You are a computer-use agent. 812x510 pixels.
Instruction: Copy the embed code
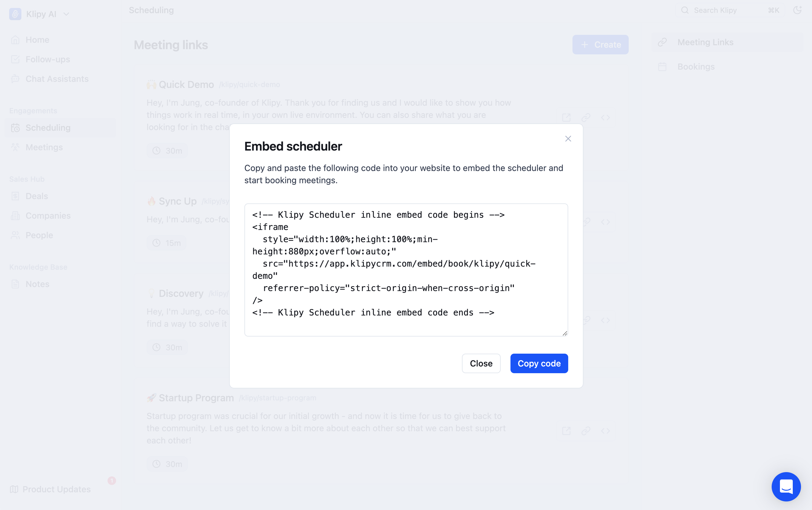539,363
